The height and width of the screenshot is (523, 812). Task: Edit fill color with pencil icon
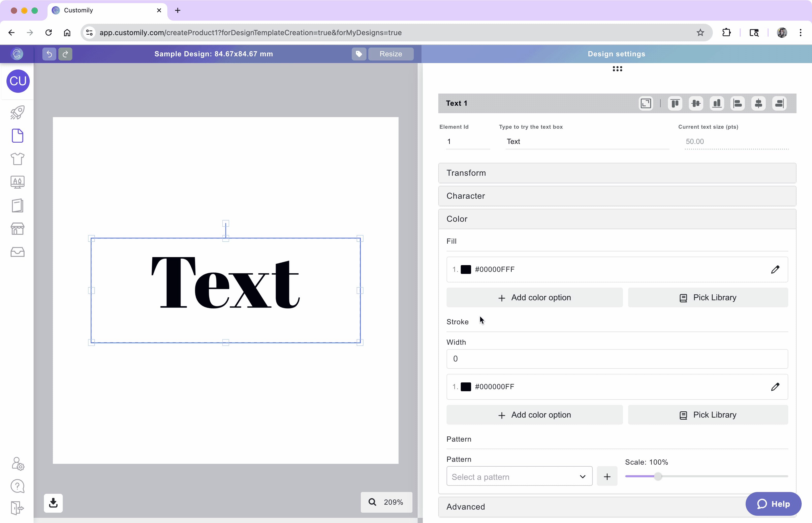pos(775,269)
